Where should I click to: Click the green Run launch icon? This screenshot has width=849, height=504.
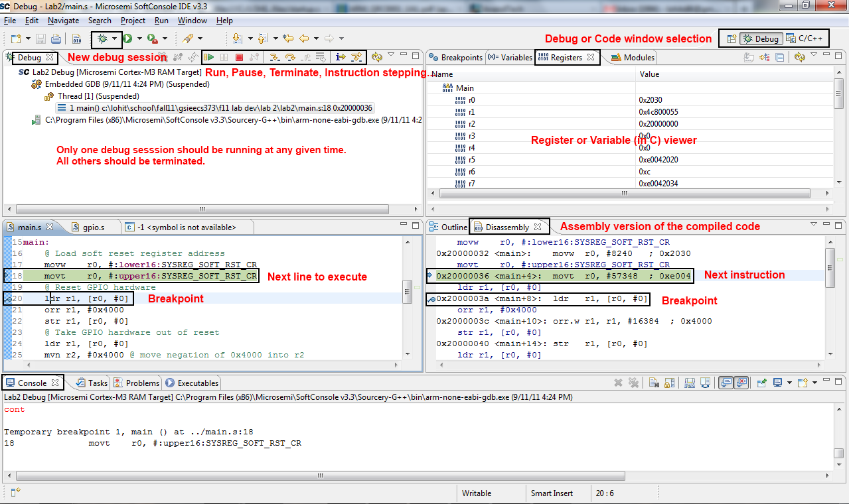(x=127, y=38)
